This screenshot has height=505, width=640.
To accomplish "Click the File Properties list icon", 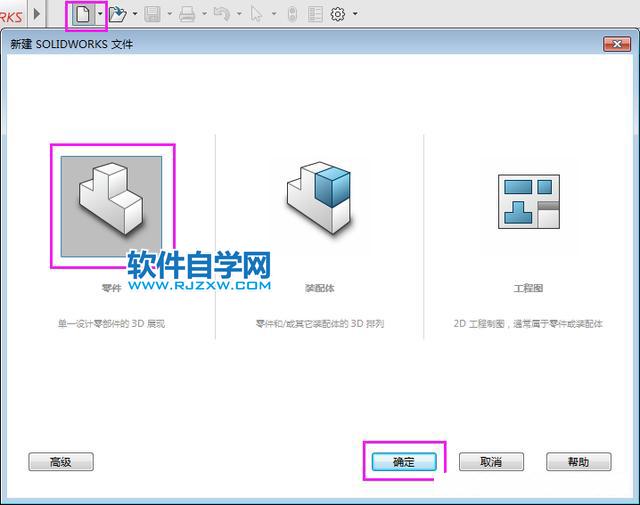I will (315, 14).
